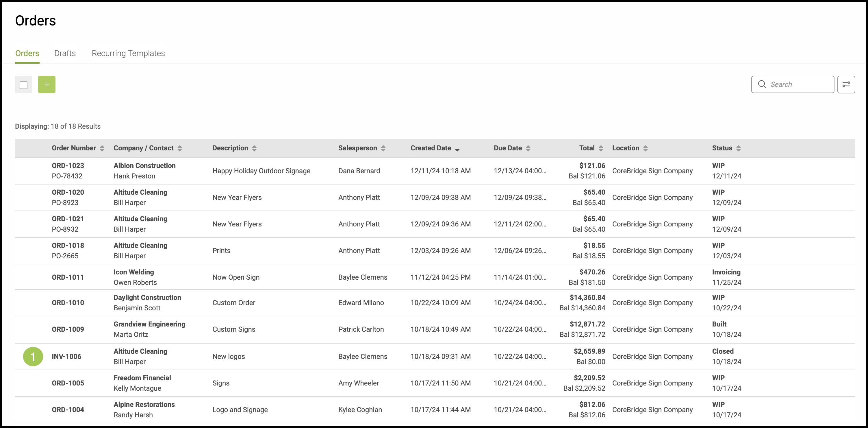The image size is (868, 428).
Task: Sort by Salesperson column arrows
Action: pos(383,148)
